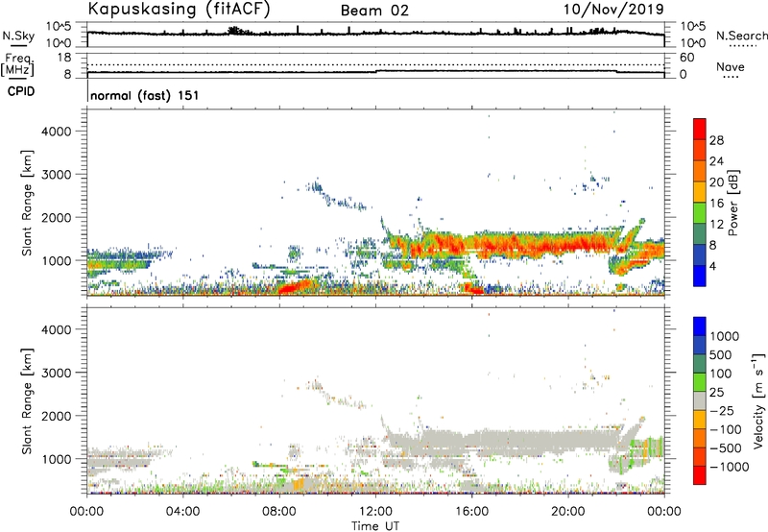The height and width of the screenshot is (532, 768).
Task: Pick the bright blue bottom segment of the power colorbar
Action: click(700, 276)
